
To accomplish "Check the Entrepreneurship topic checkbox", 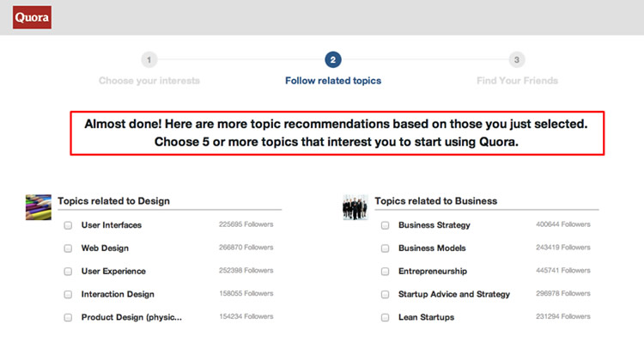I will point(386,272).
